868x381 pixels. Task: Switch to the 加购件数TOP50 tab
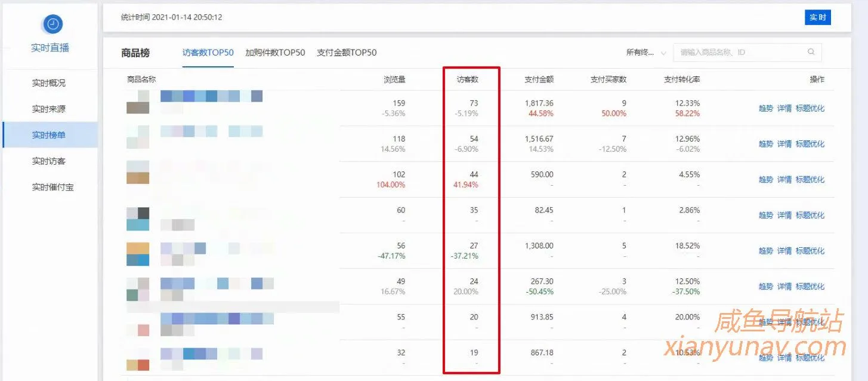tap(274, 52)
